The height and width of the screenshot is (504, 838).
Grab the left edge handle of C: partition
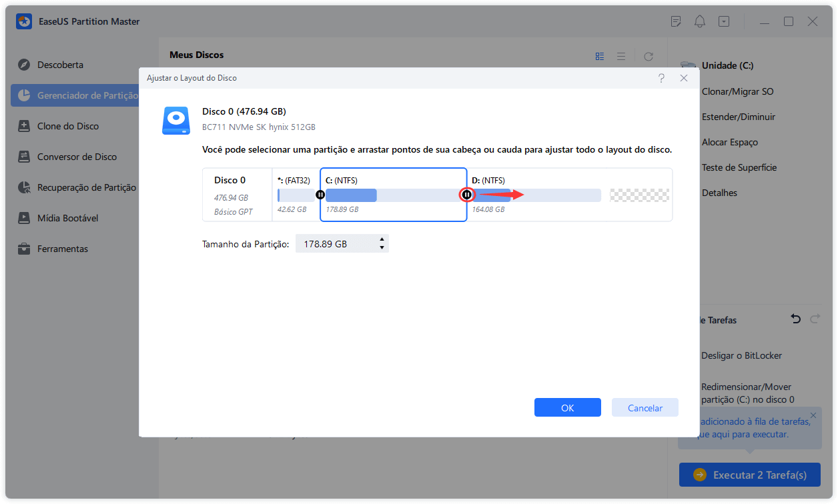[x=320, y=195]
